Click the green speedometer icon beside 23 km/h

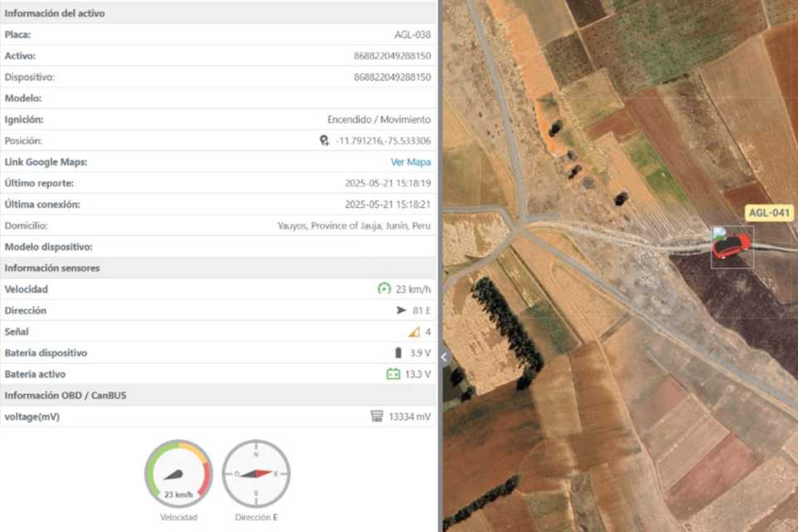(383, 289)
